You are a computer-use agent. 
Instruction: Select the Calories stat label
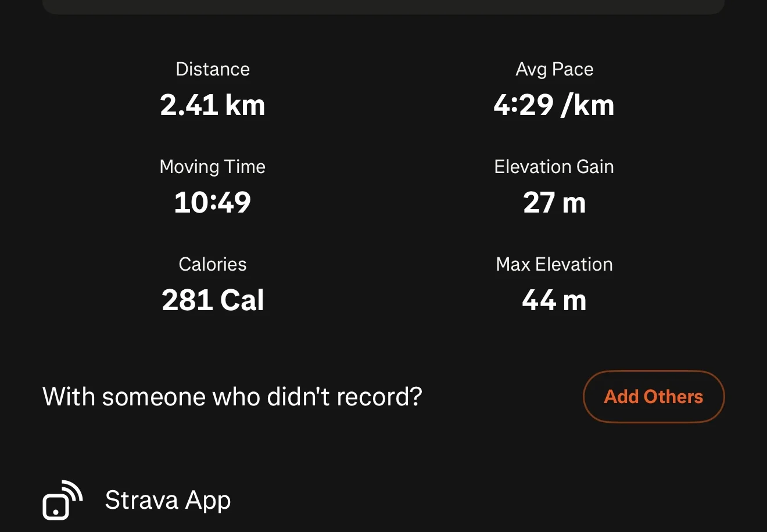213,264
